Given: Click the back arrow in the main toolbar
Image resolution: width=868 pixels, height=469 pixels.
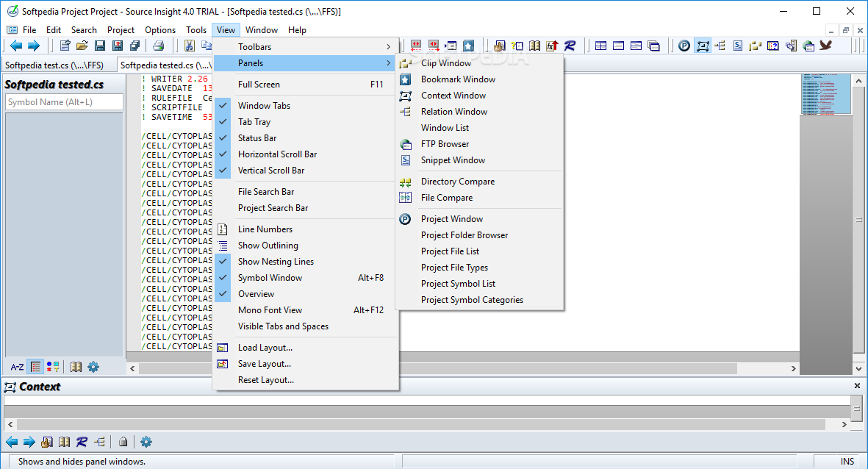Looking at the screenshot, I should (x=15, y=46).
